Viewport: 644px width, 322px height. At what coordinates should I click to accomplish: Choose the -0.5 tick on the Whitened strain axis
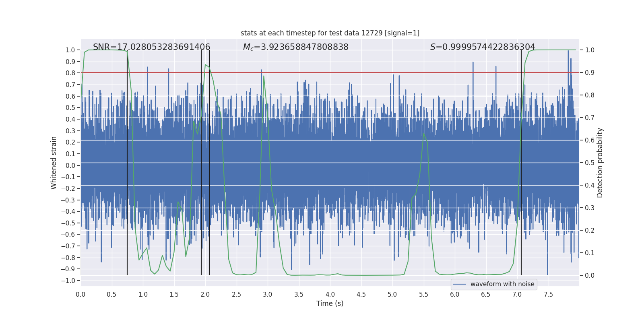tap(68, 223)
